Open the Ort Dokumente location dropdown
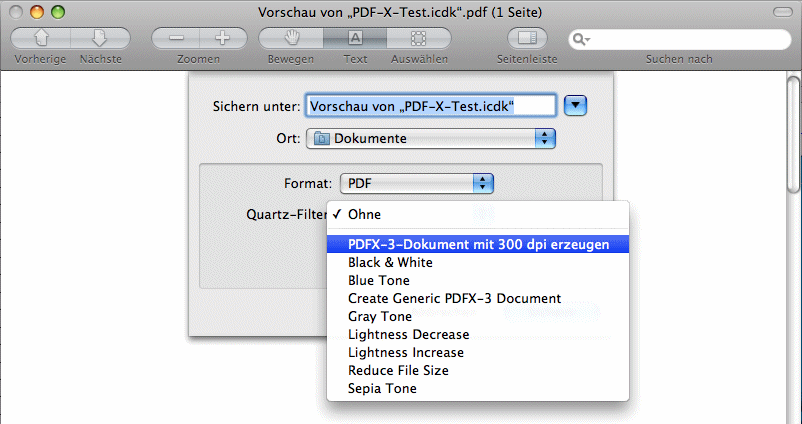The height and width of the screenshot is (424, 802). coord(431,139)
